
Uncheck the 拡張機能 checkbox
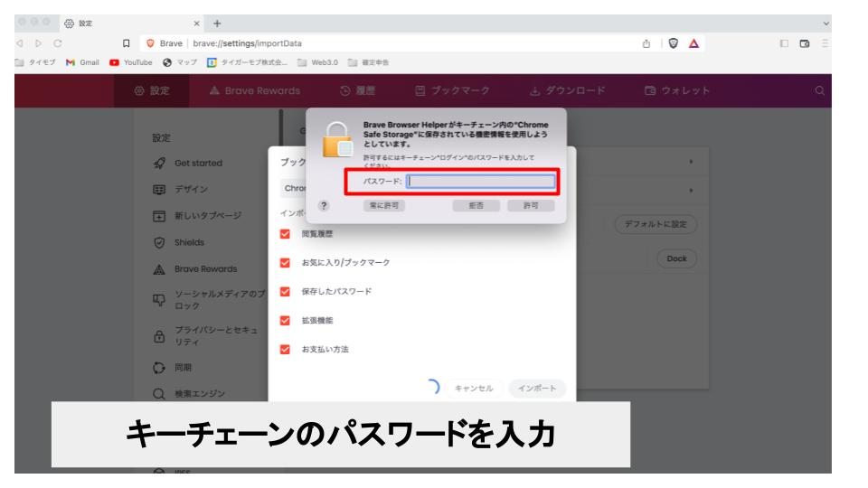click(285, 320)
